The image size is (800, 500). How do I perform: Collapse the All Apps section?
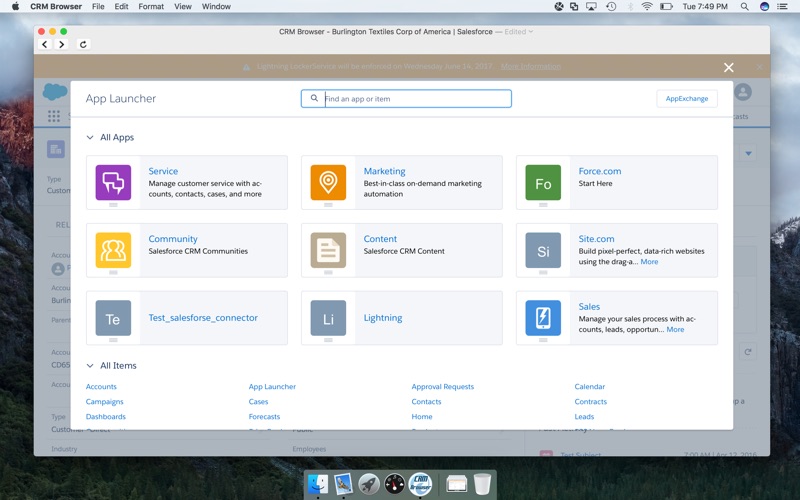click(90, 137)
